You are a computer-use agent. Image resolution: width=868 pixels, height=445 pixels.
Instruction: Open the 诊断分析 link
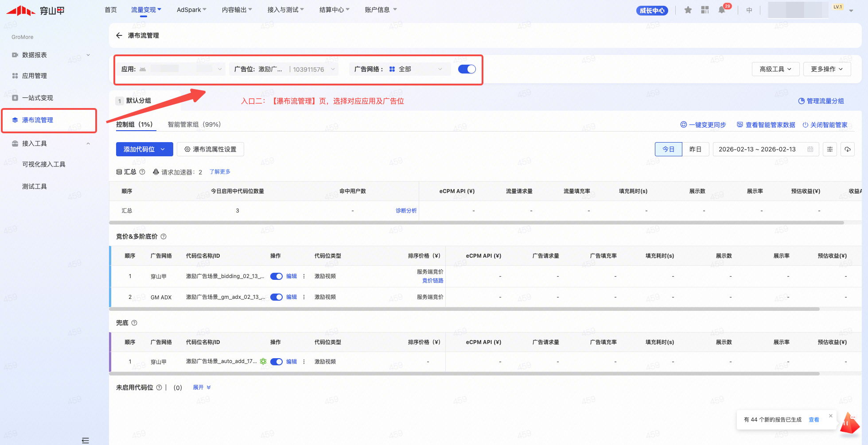pos(406,211)
